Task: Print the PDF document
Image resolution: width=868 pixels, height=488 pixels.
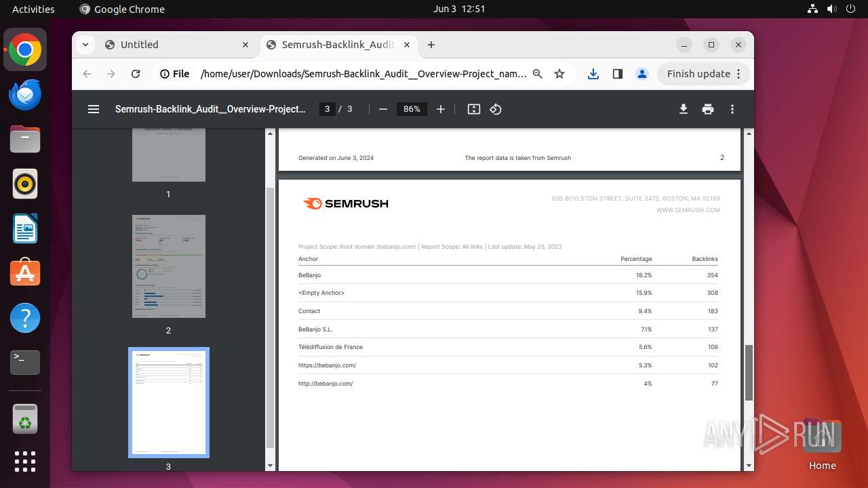Action: coord(708,109)
